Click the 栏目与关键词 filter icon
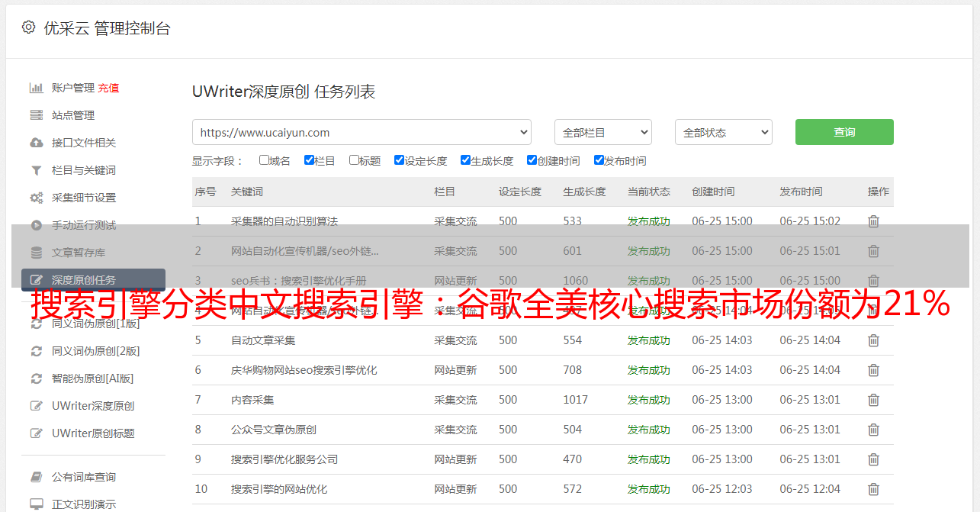 point(36,170)
